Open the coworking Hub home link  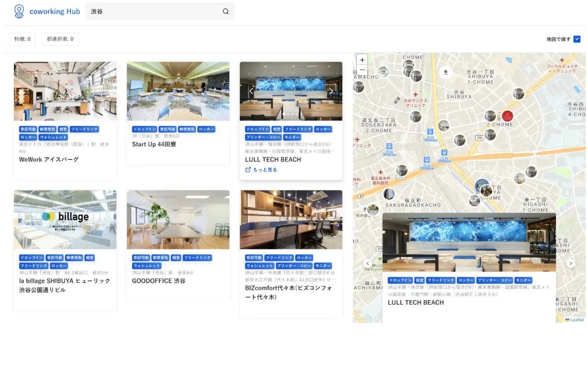tap(47, 11)
